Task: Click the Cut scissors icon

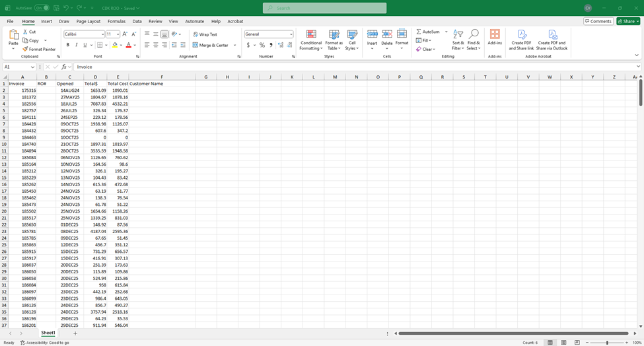Action: pos(26,32)
